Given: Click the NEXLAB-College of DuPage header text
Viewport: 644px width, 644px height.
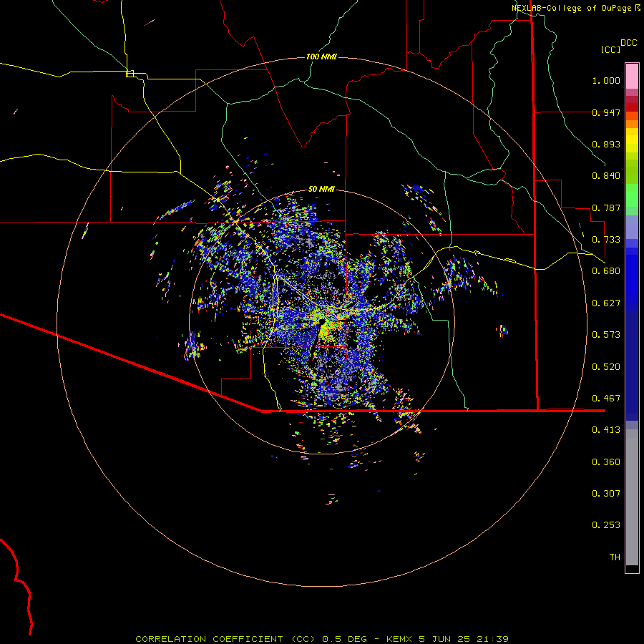Looking at the screenshot, I should (x=576, y=8).
